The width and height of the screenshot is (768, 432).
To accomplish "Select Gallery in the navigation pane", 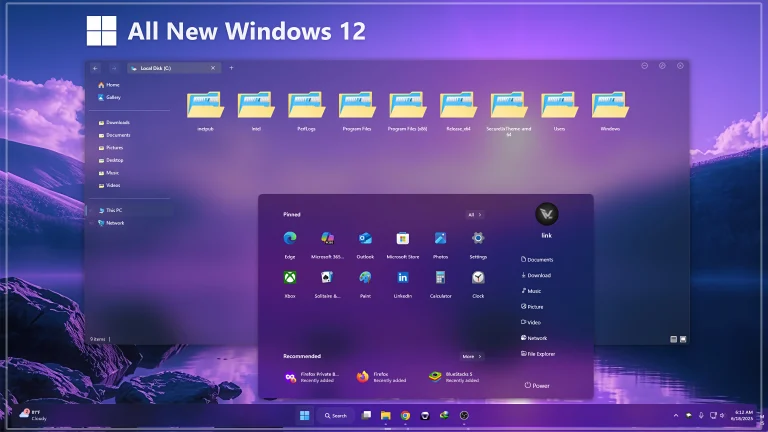I will (x=109, y=97).
